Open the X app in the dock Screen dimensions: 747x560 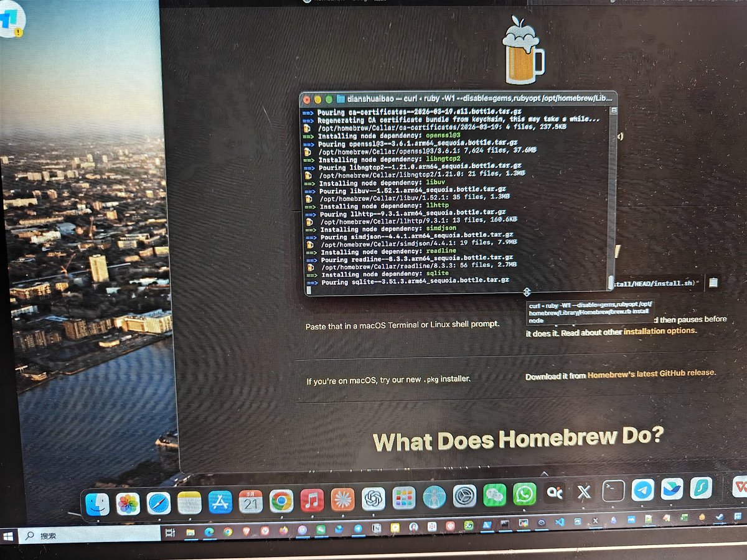(x=584, y=492)
